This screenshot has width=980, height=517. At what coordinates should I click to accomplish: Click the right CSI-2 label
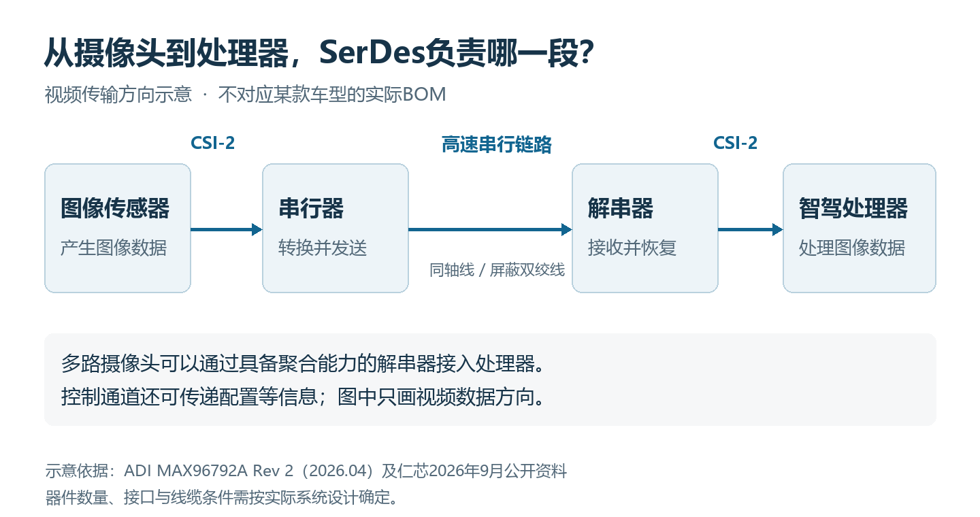735,144
